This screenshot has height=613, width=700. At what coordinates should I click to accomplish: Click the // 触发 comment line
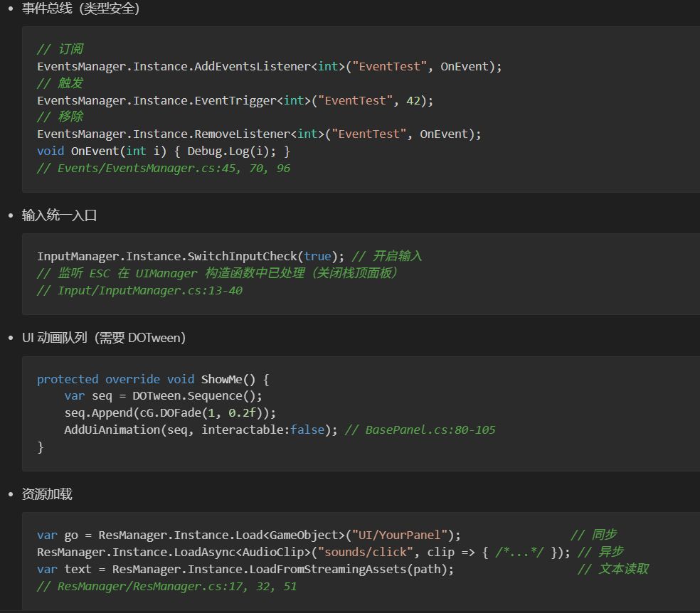[60, 83]
